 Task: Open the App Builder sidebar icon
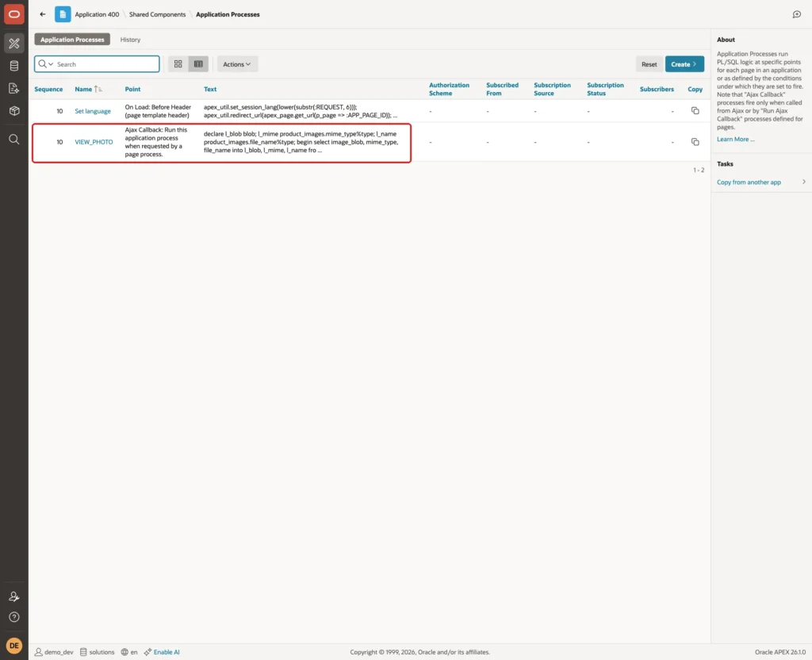tap(14, 44)
